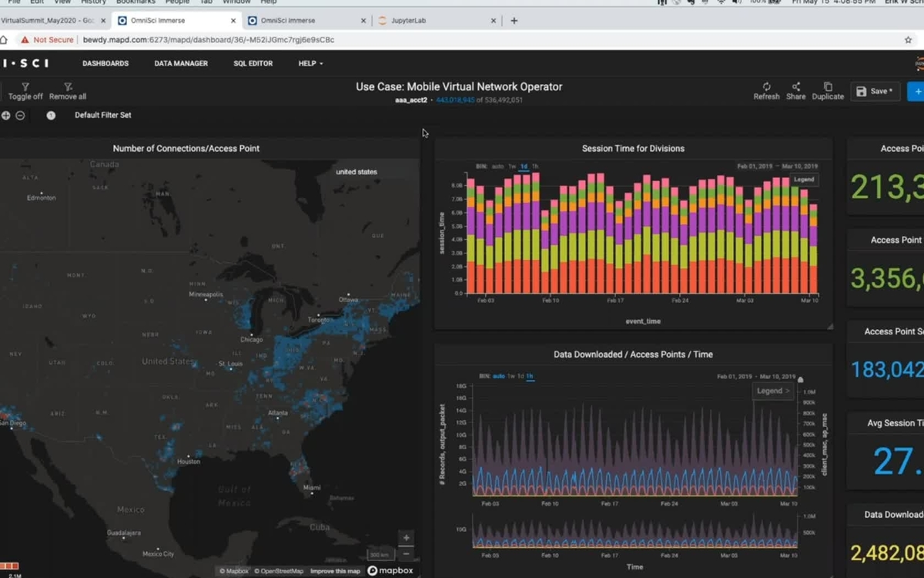Viewport: 924px width, 578px height.
Task: Zoom in on the map
Action: [406, 538]
